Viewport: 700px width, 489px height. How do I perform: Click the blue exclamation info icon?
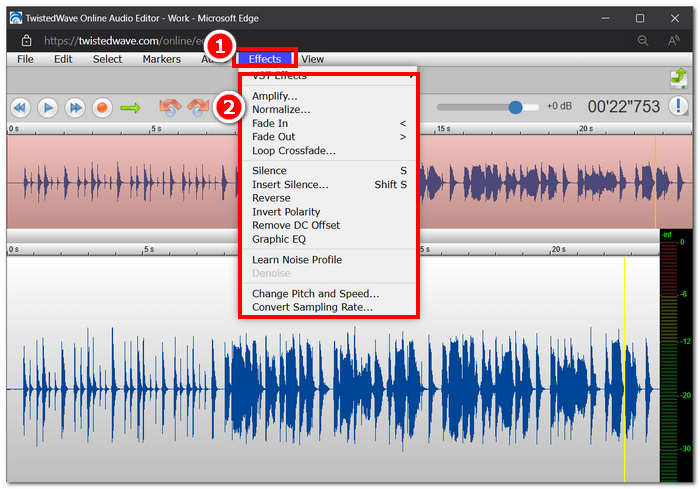click(678, 106)
